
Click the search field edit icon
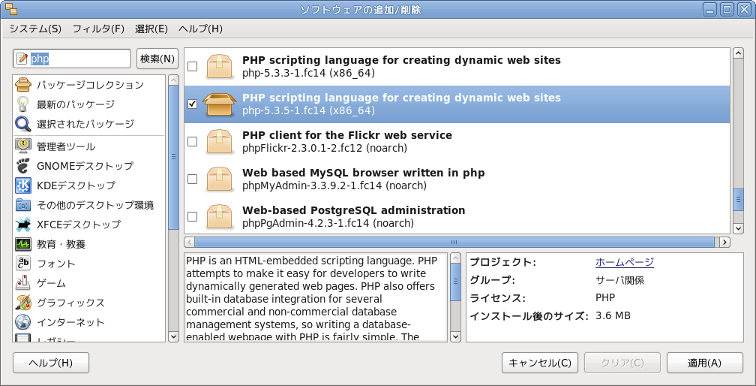coord(22,59)
